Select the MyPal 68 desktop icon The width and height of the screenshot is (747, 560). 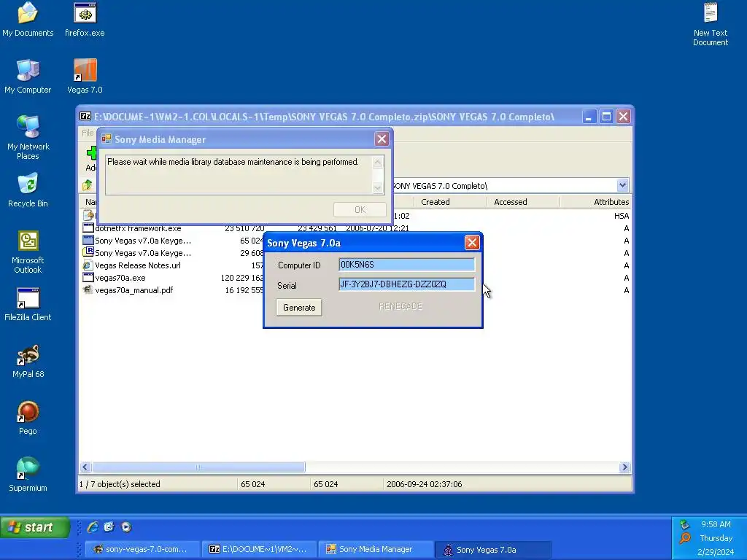[28, 361]
